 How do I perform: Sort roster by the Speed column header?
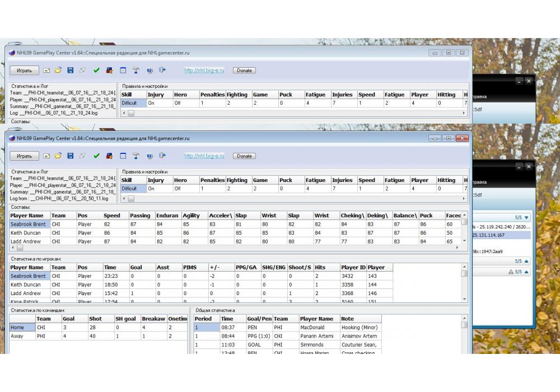(x=112, y=215)
